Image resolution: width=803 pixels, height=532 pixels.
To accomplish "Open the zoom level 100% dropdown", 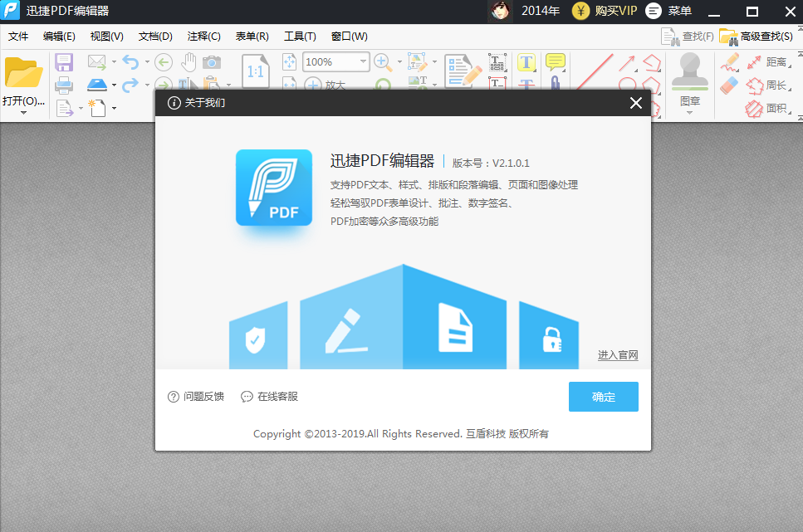I will pos(363,62).
